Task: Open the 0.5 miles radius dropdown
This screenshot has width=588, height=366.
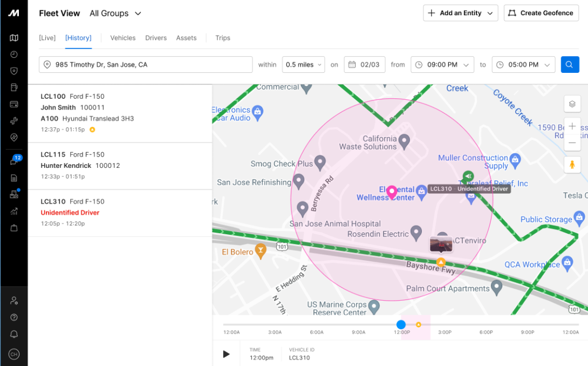Action: coord(303,64)
